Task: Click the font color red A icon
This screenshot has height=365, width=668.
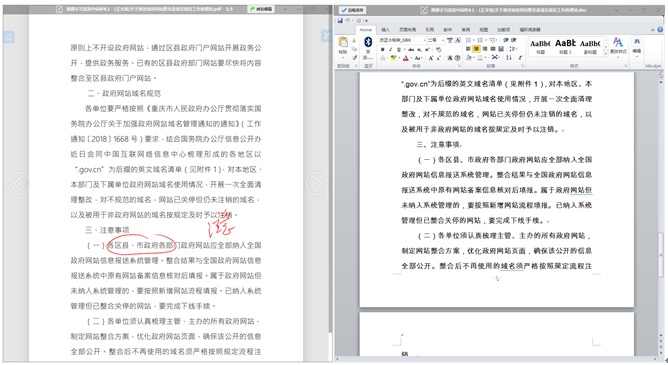Action: point(406,58)
